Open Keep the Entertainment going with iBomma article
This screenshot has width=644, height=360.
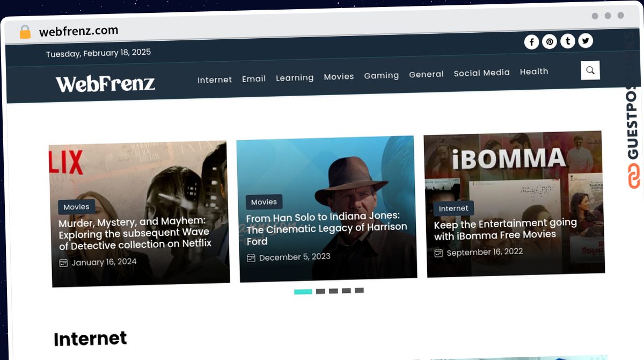[506, 229]
